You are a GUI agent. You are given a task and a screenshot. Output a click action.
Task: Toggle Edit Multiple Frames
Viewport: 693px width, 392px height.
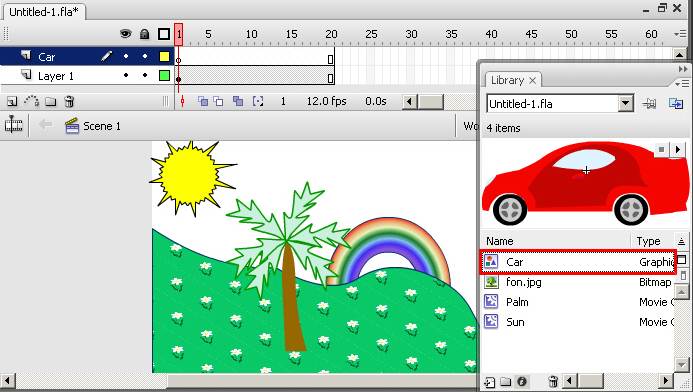[x=238, y=101]
